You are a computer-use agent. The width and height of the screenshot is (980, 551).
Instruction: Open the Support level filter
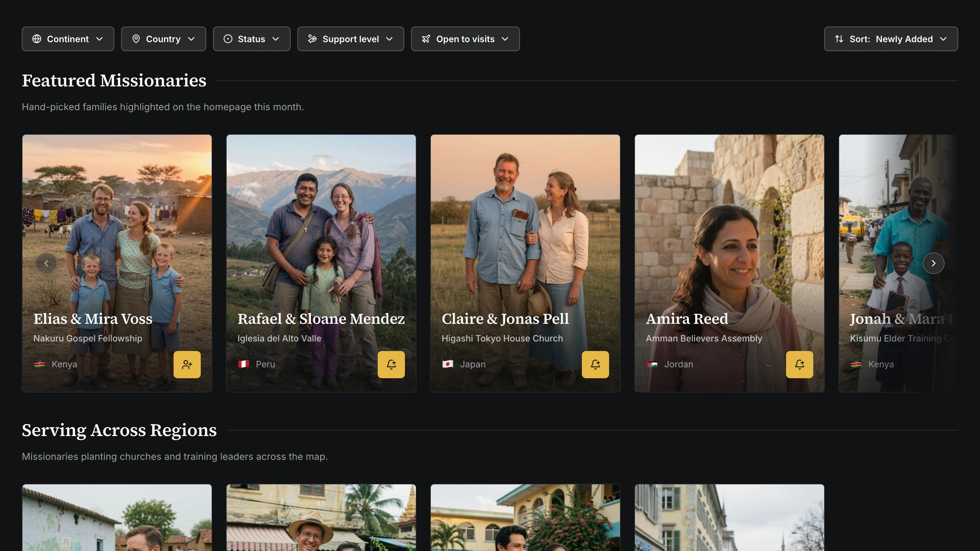350,39
